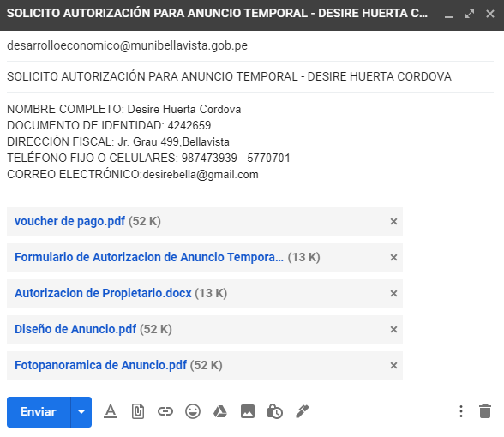Click the attach files paperclip icon

pos(138,411)
